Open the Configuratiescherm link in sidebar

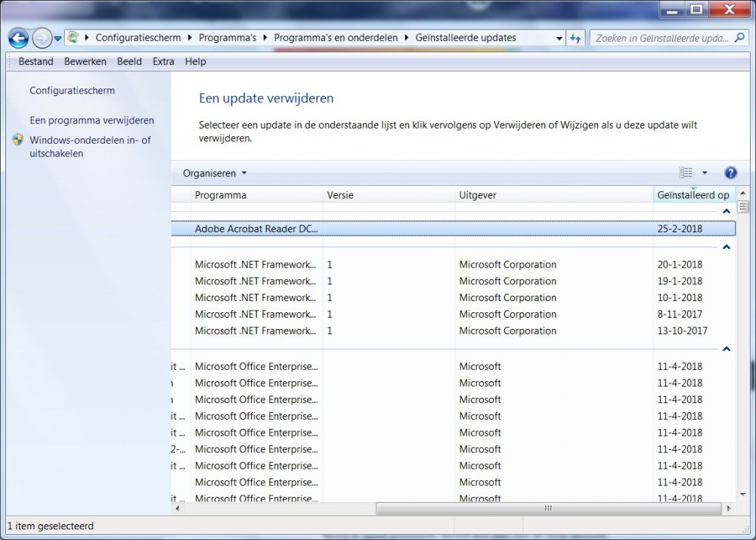72,91
